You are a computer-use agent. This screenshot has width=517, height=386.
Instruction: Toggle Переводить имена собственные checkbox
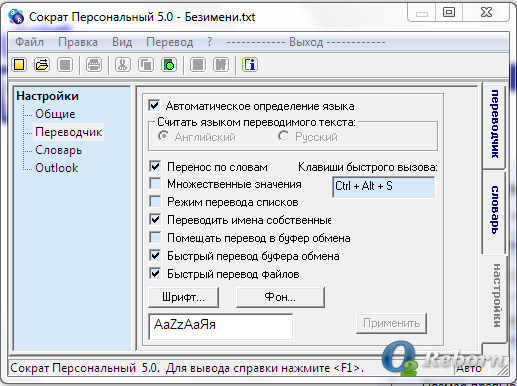tap(155, 219)
